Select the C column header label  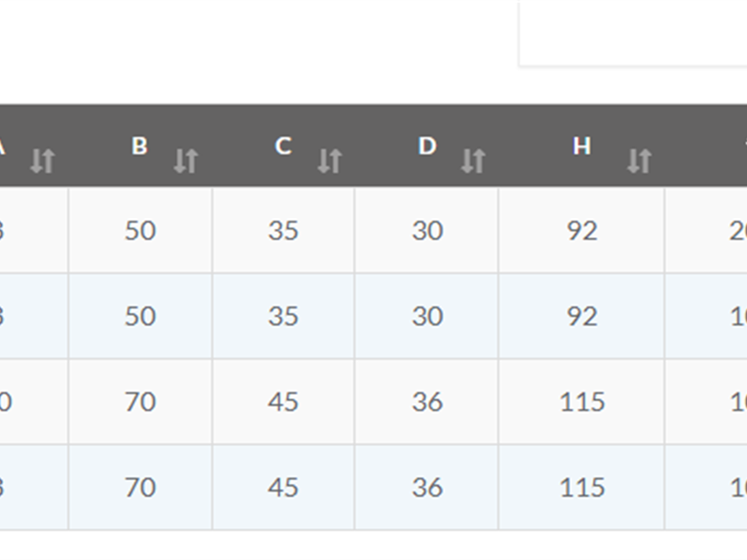pos(283,146)
